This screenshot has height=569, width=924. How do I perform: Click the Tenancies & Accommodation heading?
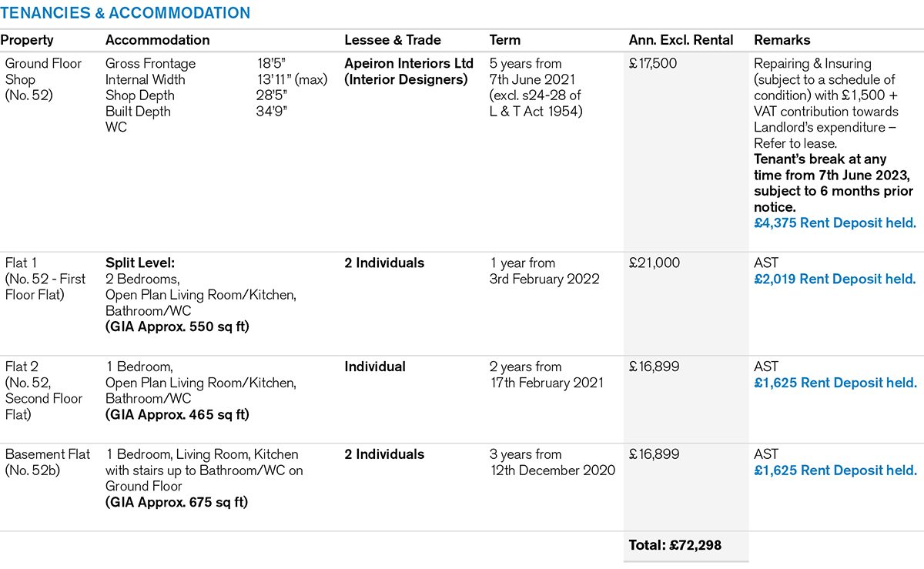126,13
